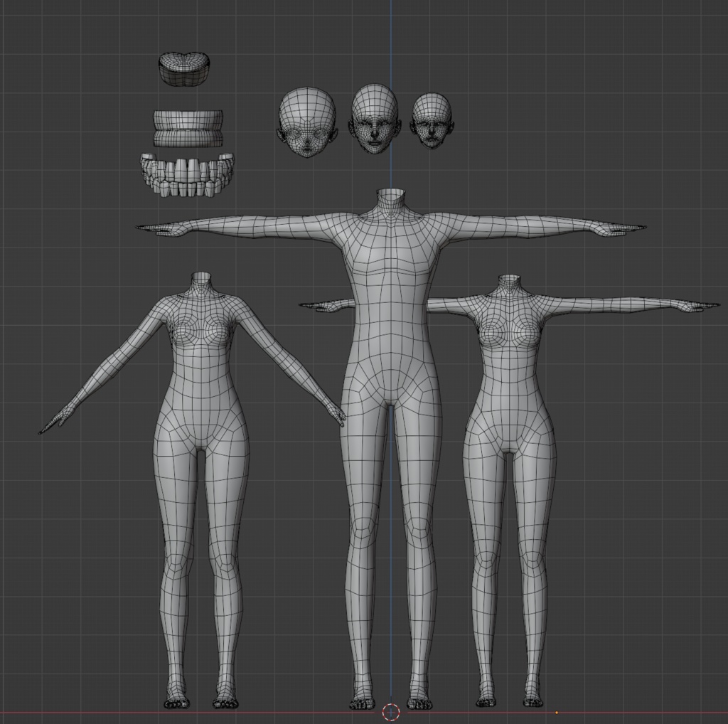Select the gums mesh below the tongue
Viewport: 728px width, 724px height.
click(x=188, y=129)
